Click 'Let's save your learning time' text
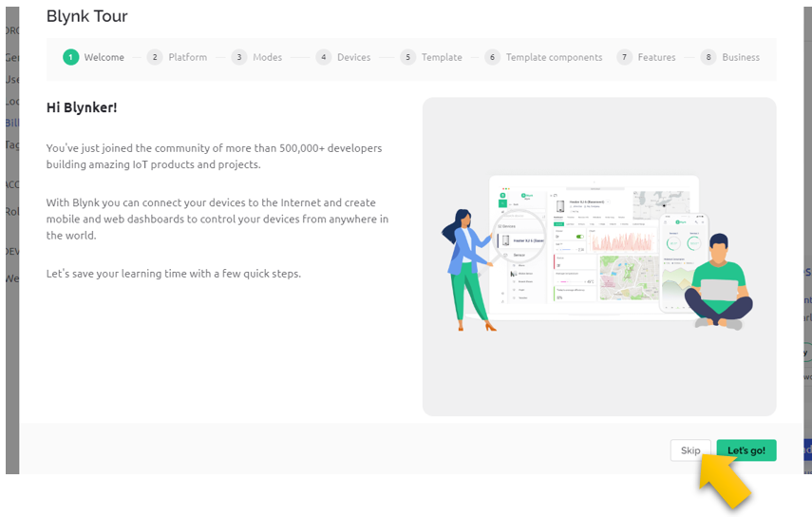Screen dimensions: 812x517 tap(174, 274)
